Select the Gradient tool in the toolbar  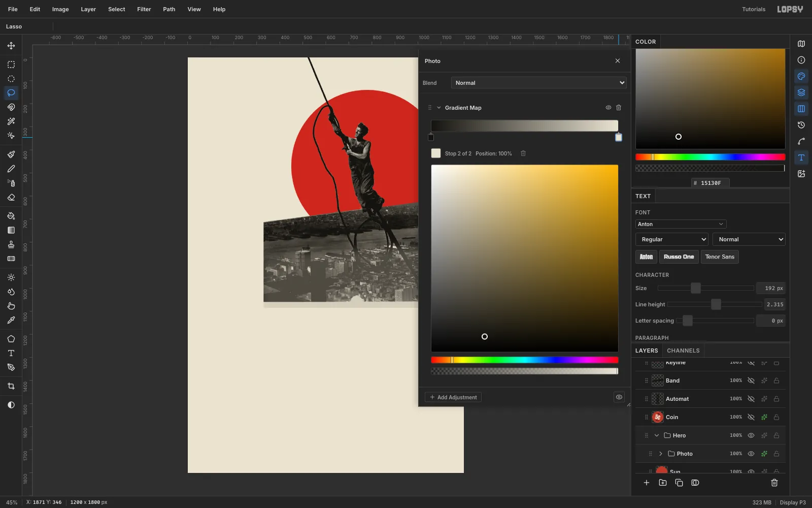pyautogui.click(x=11, y=230)
